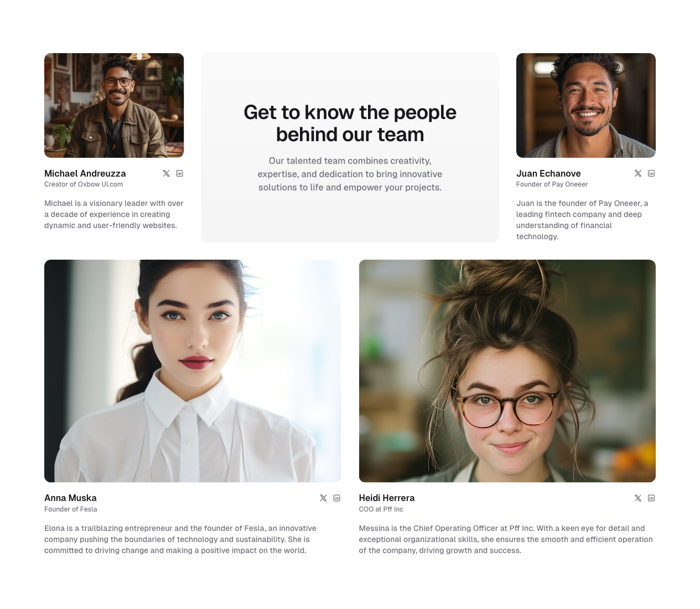
Task: Click the name Juan Echanove
Action: pos(548,174)
